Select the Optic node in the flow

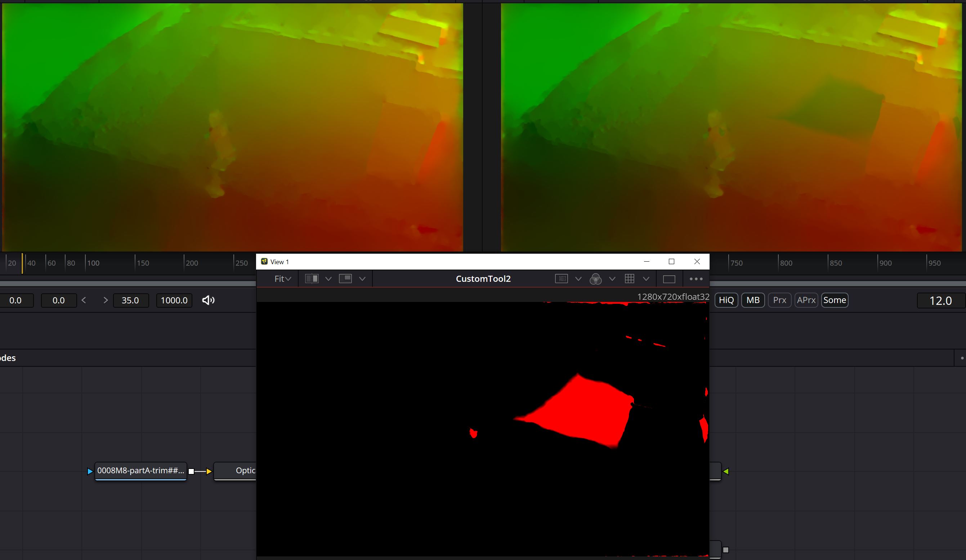click(234, 471)
